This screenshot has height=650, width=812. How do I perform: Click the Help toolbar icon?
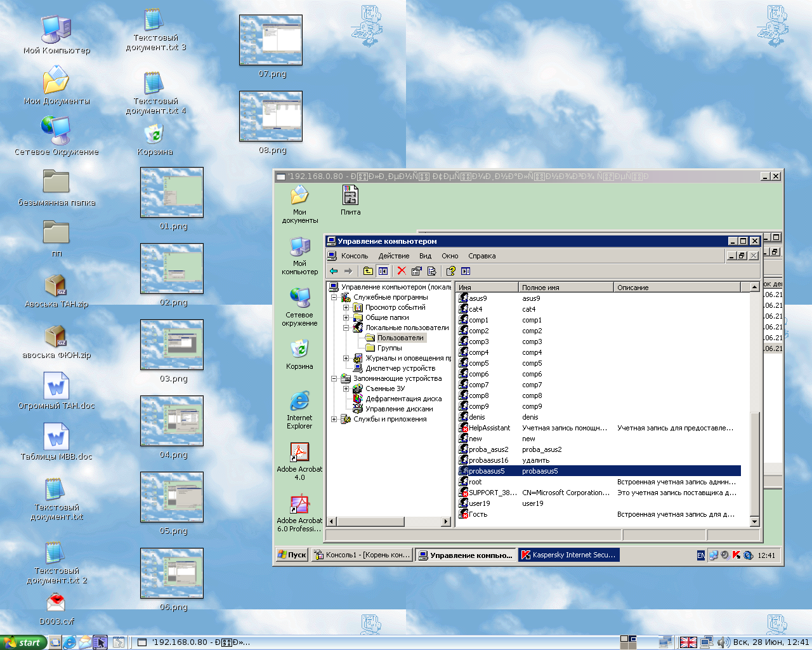point(450,271)
